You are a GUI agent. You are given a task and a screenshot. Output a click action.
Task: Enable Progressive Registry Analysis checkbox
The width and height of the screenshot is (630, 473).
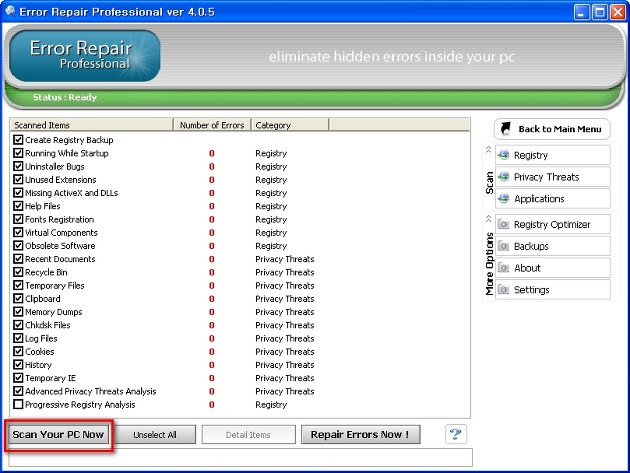tap(18, 404)
